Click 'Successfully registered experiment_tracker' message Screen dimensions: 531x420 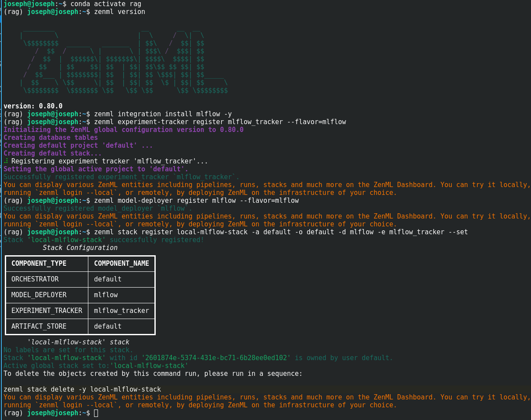coord(122,177)
